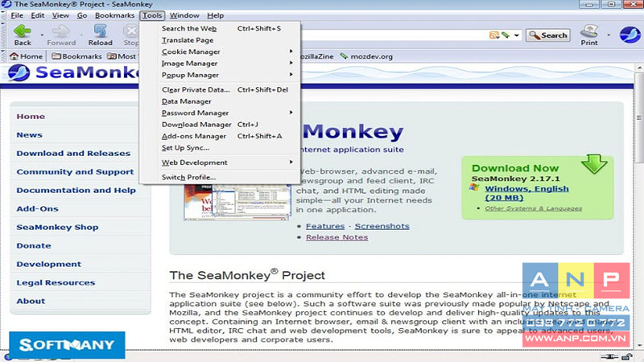Go to Home in sidebar navigation
Image resolution: width=644 pixels, height=362 pixels.
coord(31,116)
